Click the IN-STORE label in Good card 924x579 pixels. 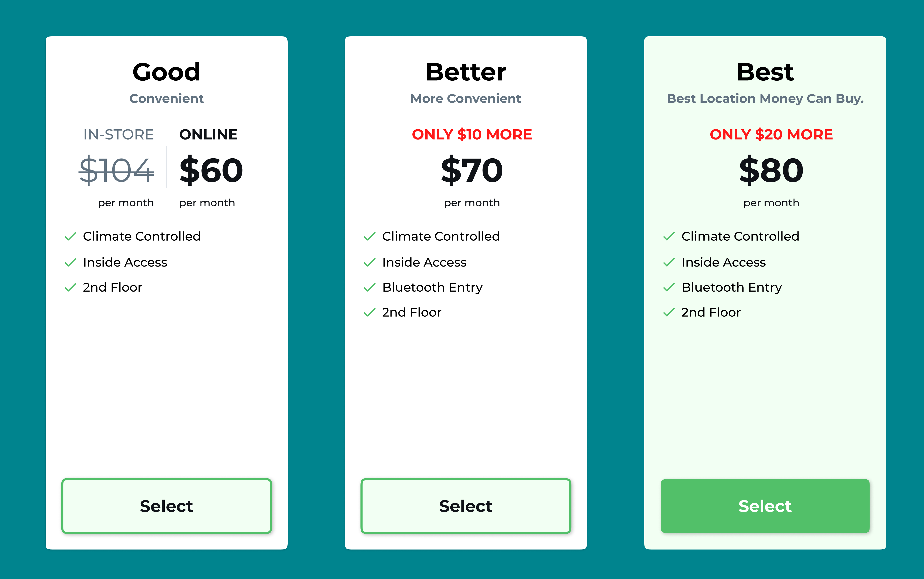click(119, 135)
